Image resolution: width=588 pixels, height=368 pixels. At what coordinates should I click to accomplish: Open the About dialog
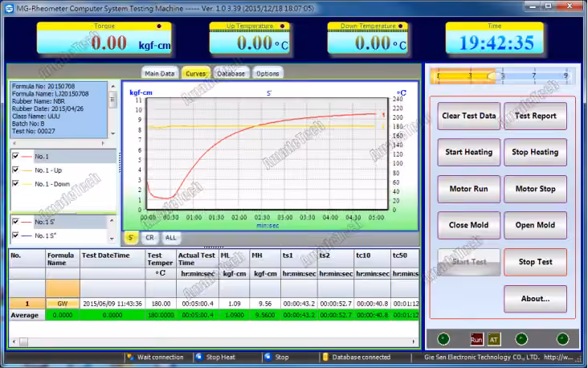tap(535, 299)
